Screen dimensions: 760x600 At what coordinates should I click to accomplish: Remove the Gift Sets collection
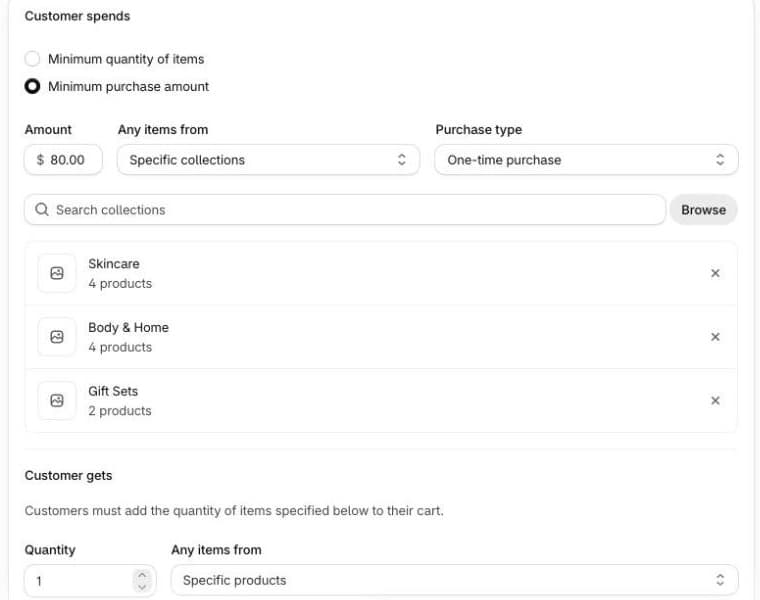[x=715, y=400]
